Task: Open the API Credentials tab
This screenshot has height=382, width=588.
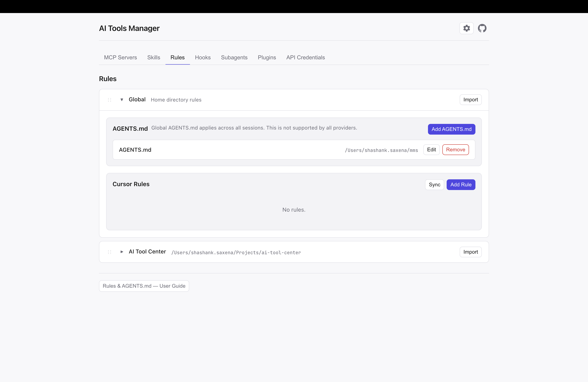Action: pos(305,57)
